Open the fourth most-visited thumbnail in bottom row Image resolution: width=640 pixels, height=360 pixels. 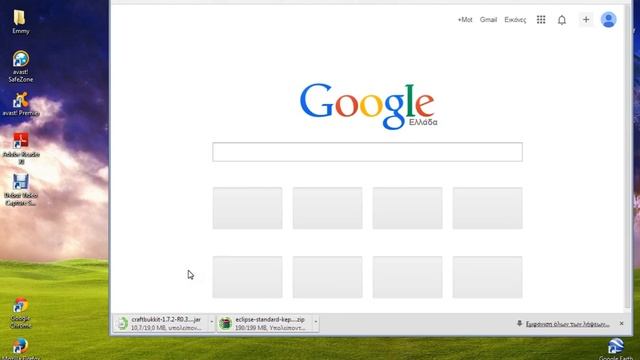tap(487, 277)
